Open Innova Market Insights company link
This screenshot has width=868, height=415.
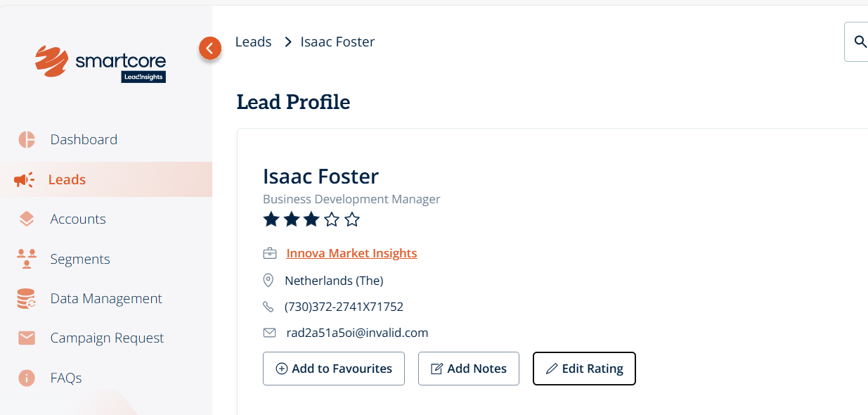click(x=351, y=253)
